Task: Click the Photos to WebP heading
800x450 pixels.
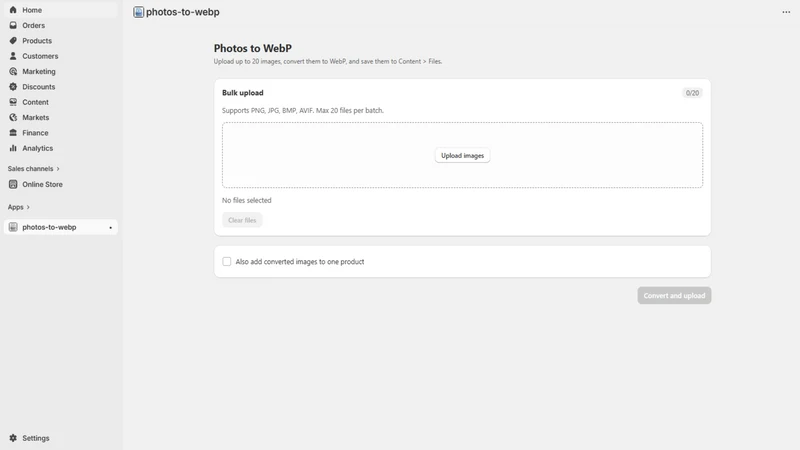Action: coord(253,48)
